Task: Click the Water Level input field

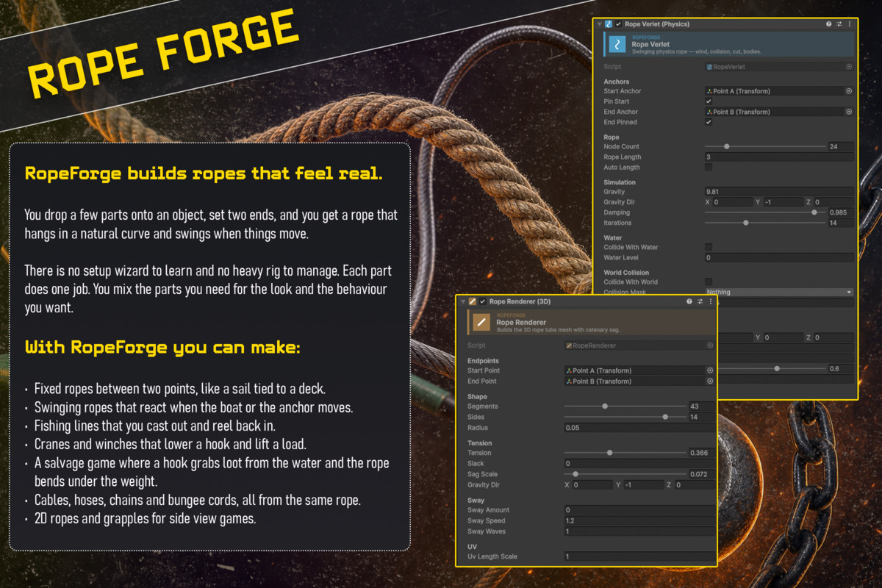Action: [779, 258]
